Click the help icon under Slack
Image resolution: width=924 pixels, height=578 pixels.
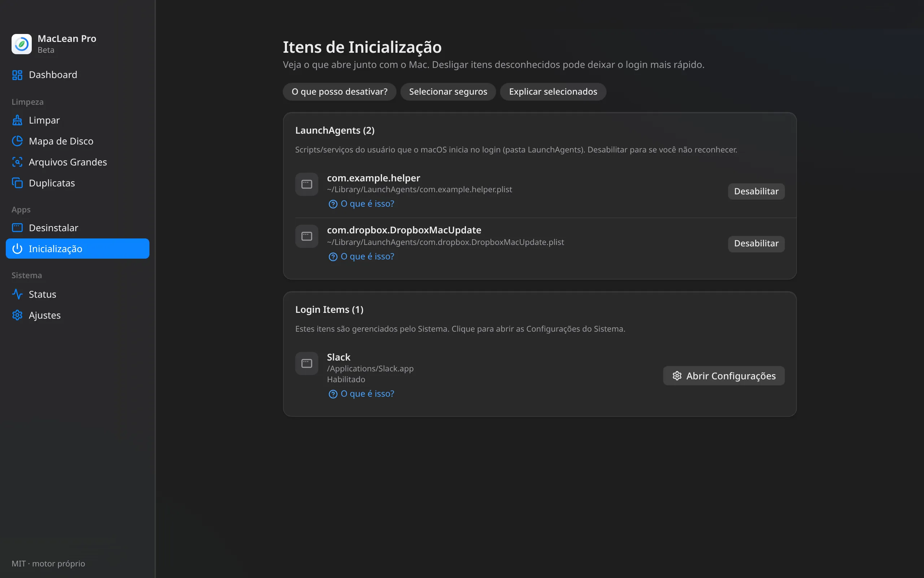[333, 394]
